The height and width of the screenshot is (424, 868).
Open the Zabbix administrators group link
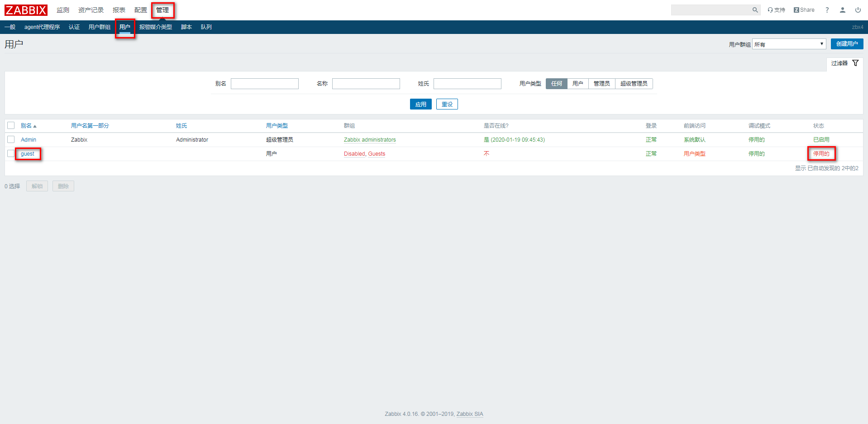click(x=369, y=140)
